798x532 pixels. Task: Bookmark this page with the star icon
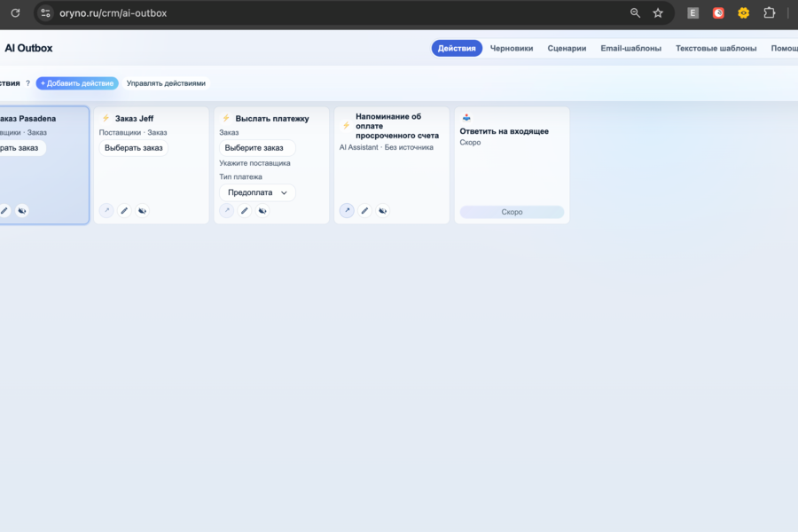(658, 12)
